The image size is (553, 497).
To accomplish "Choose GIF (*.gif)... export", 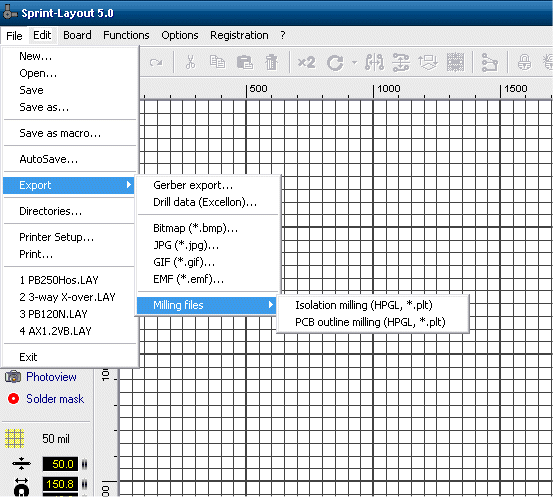I will (x=208, y=262).
